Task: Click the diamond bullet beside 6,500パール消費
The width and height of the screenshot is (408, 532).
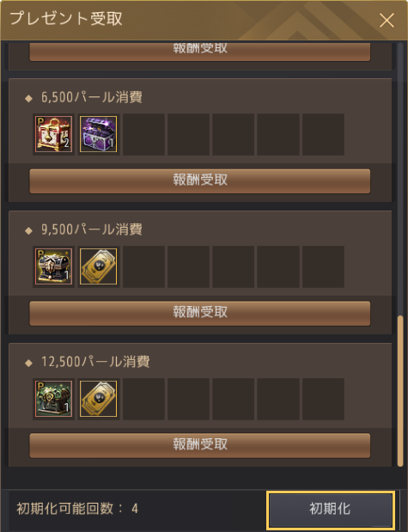Action: pyautogui.click(x=28, y=98)
